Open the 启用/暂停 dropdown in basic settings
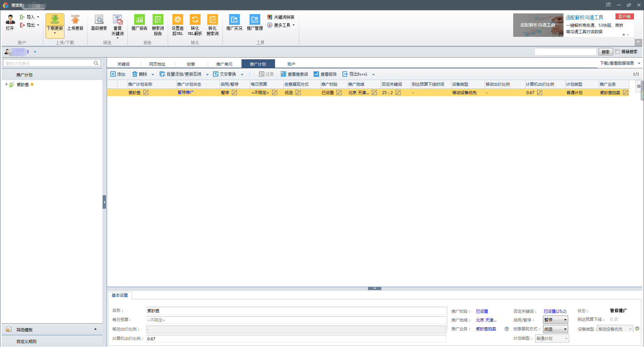644x347 pixels. tap(555, 320)
